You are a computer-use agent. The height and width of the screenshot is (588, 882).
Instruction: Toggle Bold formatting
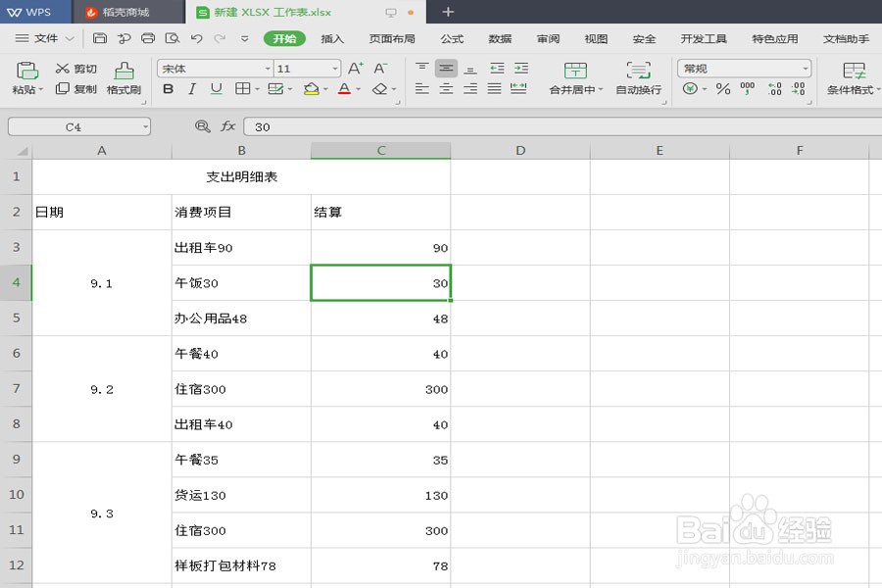(x=169, y=89)
